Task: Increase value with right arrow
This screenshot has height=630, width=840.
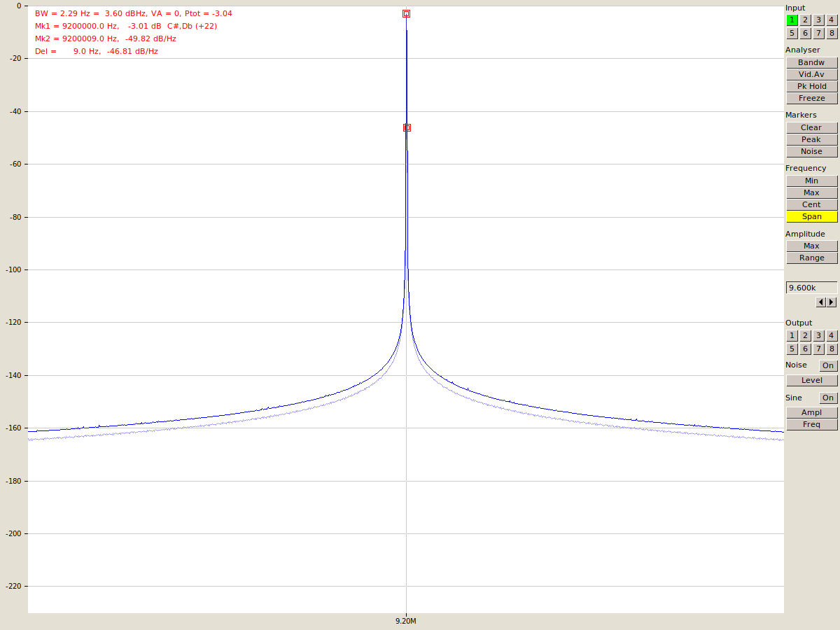Action: pyautogui.click(x=832, y=302)
